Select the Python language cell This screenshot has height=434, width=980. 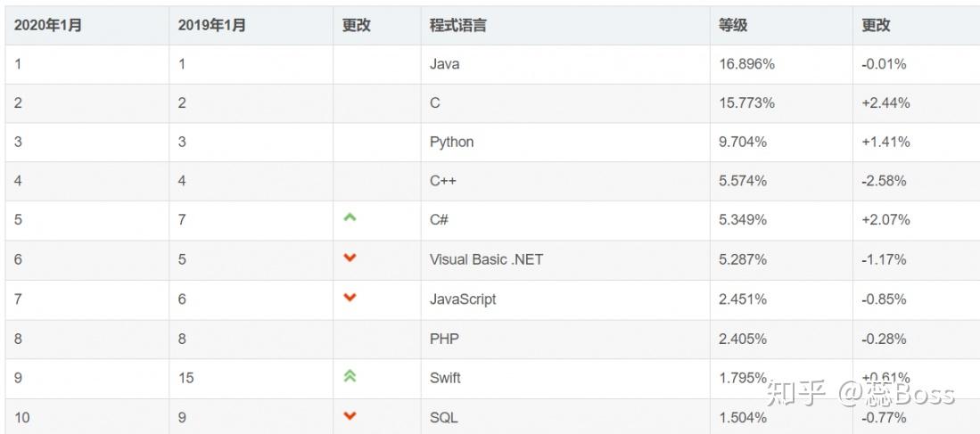click(x=452, y=142)
